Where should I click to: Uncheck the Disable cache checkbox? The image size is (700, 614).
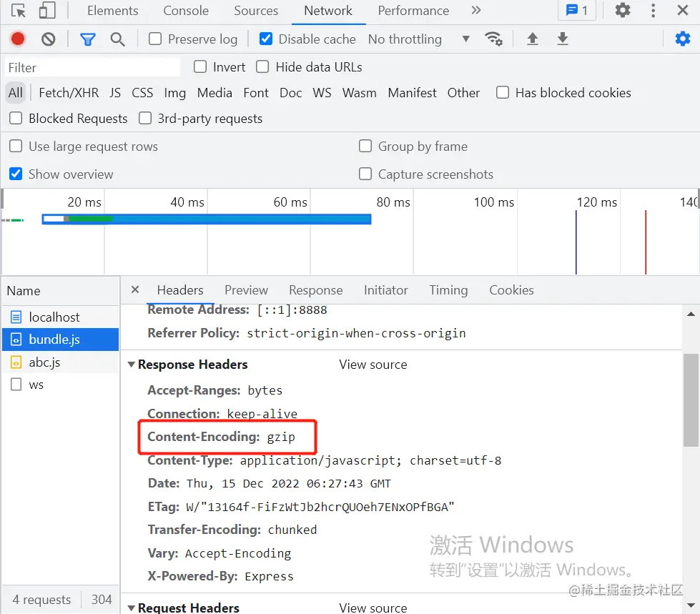265,39
